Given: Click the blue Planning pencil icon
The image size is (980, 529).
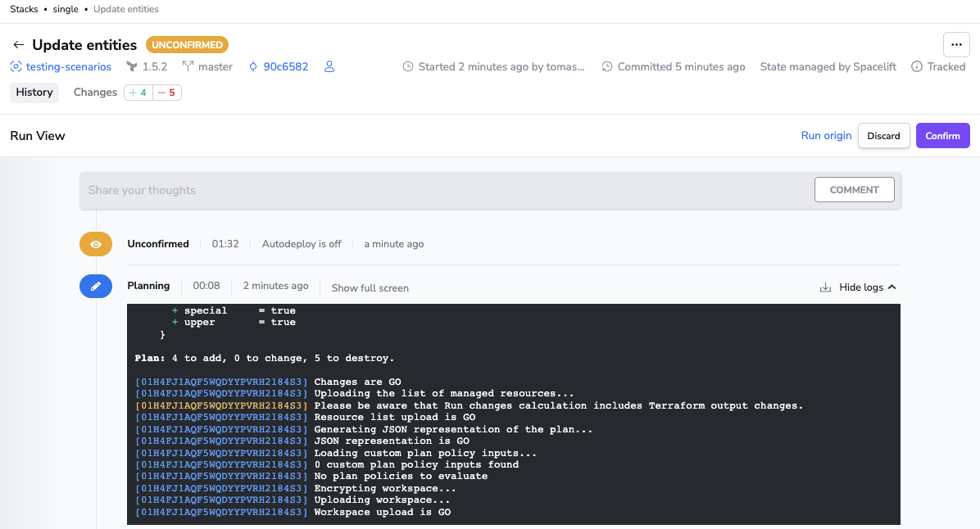Looking at the screenshot, I should click(x=96, y=287).
